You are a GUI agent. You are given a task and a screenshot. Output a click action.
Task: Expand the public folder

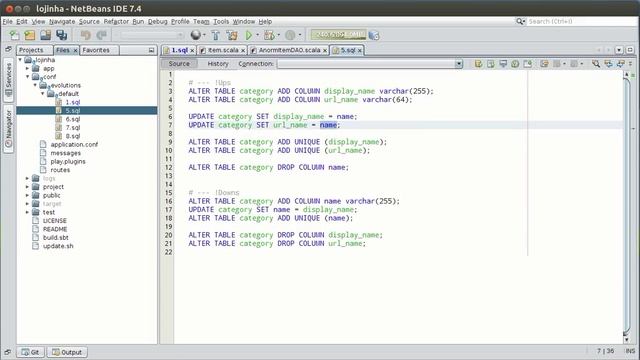click(x=27, y=196)
